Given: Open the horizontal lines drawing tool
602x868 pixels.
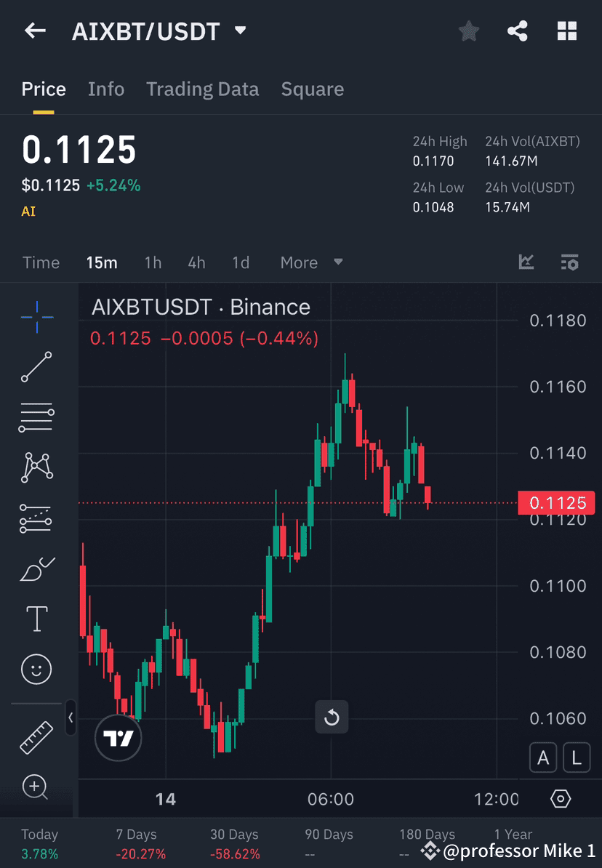Looking at the screenshot, I should click(36, 417).
